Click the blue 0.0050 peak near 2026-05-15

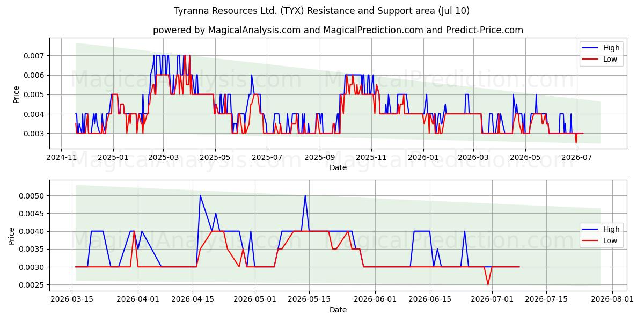pyautogui.click(x=305, y=196)
